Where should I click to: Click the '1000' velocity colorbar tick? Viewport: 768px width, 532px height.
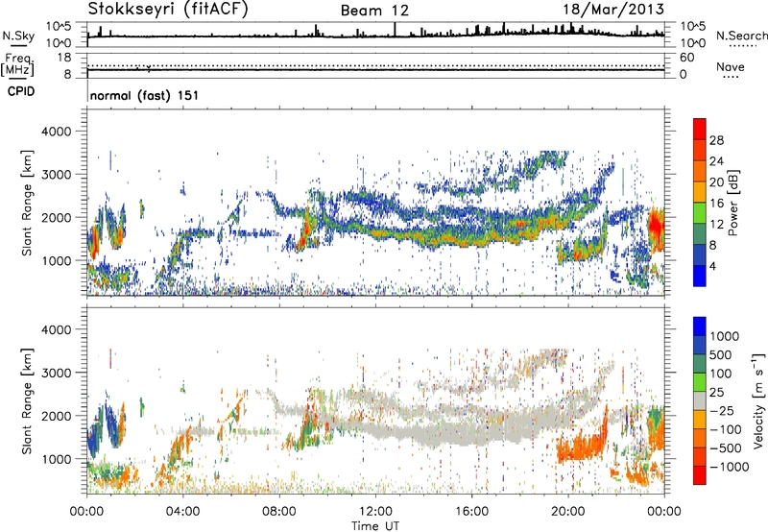tap(725, 336)
